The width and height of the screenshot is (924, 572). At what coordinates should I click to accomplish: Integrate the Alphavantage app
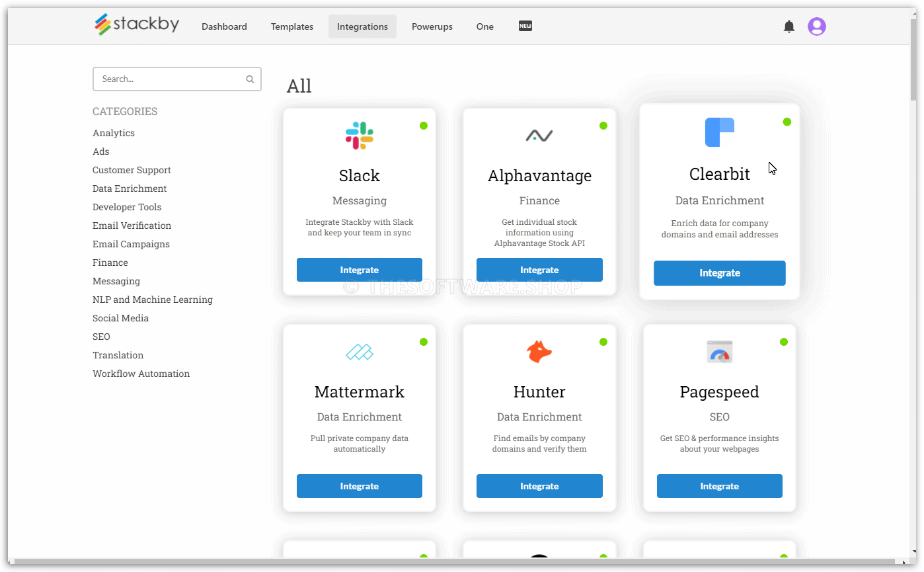[539, 270]
